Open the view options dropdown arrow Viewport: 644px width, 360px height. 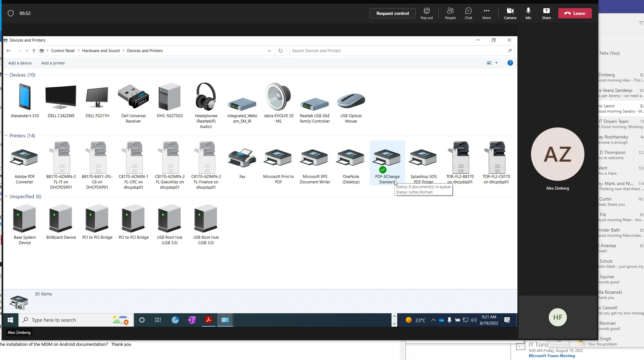point(496,63)
